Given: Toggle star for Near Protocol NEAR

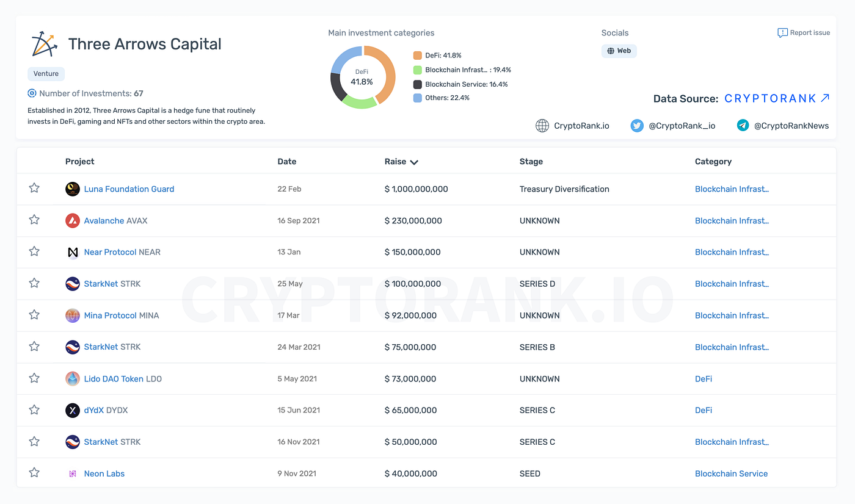Looking at the screenshot, I should pos(34,251).
